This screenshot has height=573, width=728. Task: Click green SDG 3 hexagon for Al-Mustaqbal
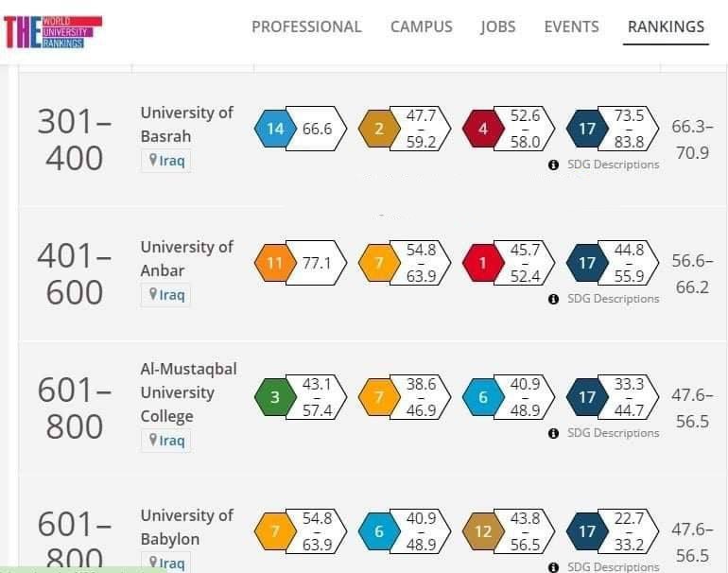(275, 397)
